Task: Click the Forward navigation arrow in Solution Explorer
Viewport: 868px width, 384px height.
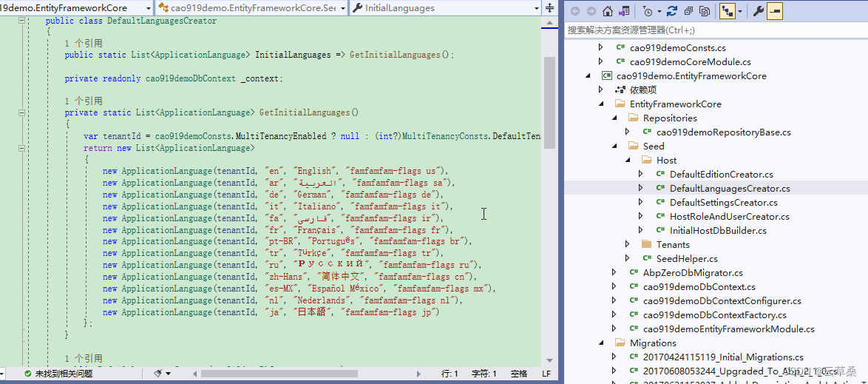Action: [x=591, y=11]
